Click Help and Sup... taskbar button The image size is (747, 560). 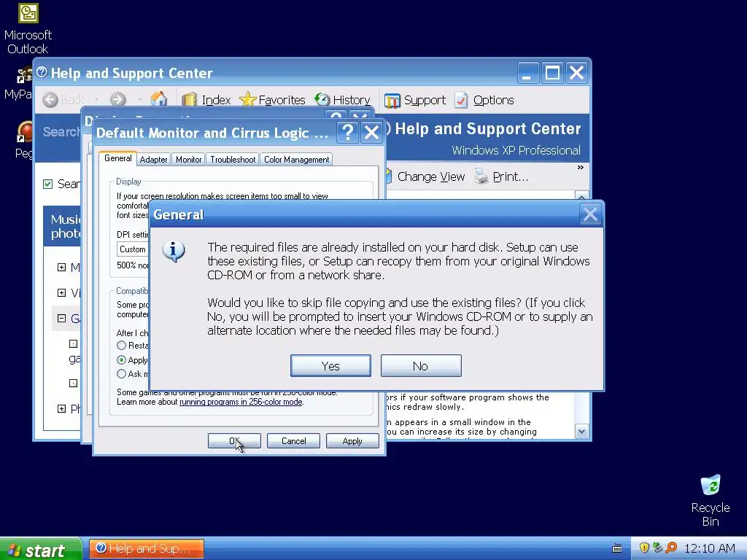click(x=147, y=548)
